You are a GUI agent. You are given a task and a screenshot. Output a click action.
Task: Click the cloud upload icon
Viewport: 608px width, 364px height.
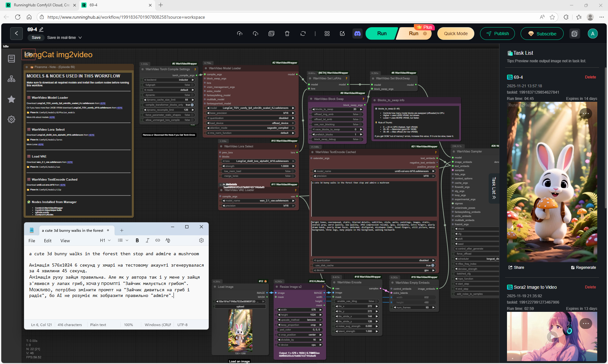239,34
